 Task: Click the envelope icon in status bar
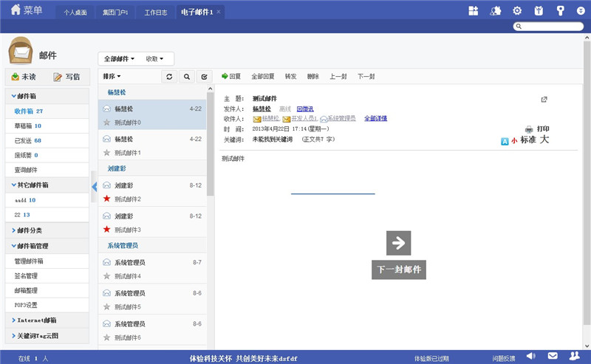point(553,356)
